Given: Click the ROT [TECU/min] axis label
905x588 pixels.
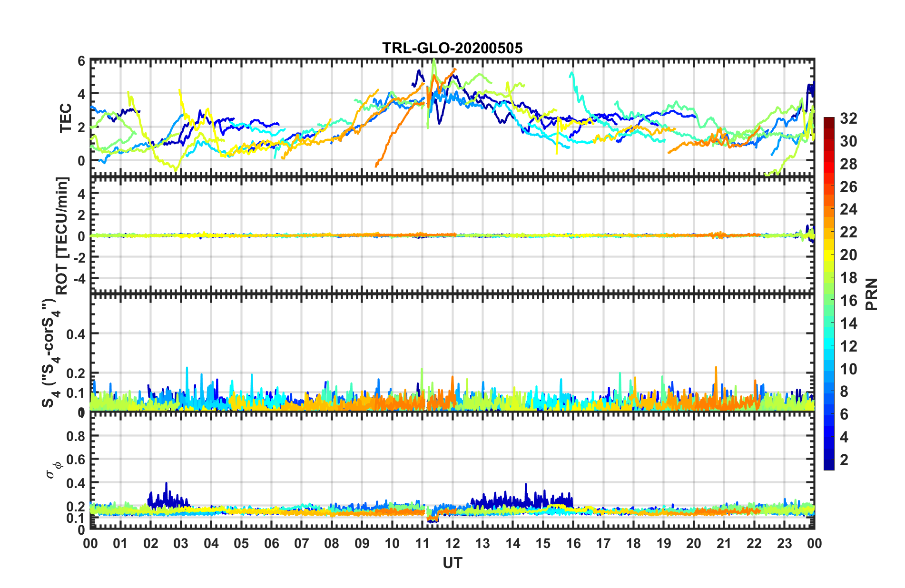Looking at the screenshot, I should [x=62, y=235].
